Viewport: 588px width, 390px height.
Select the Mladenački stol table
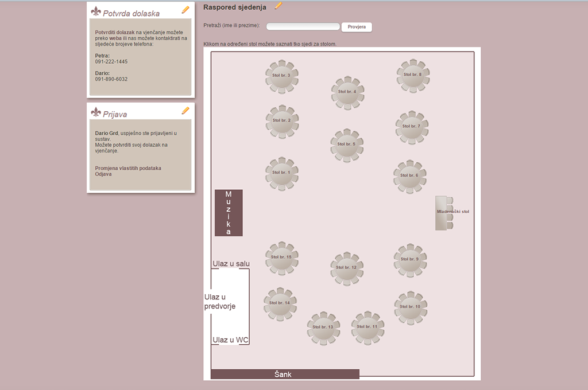point(444,212)
